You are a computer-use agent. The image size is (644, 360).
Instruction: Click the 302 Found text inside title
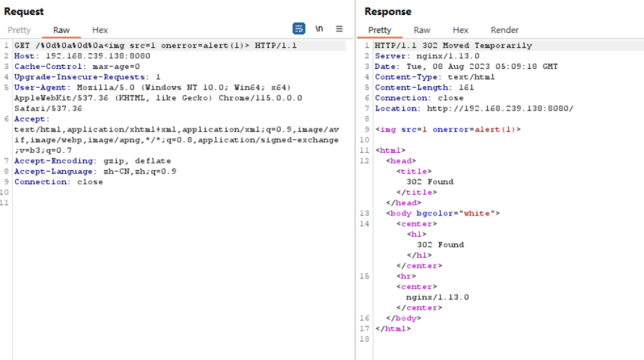430,182
